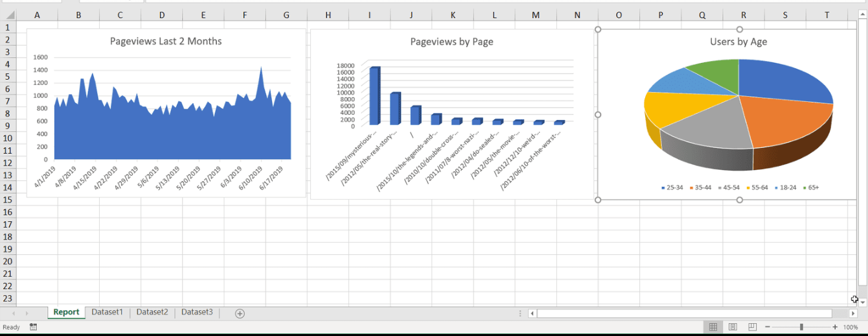Switch to Page Break Preview icon
The image size is (868, 336).
[x=752, y=328]
